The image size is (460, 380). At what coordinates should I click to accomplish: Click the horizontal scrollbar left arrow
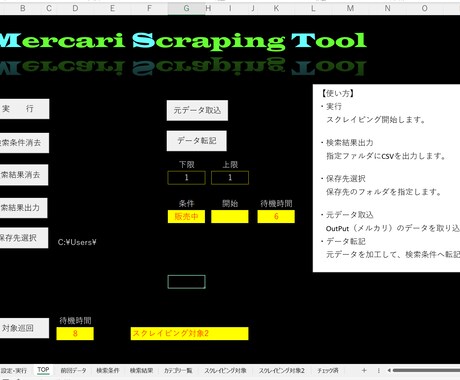[x=389, y=370]
